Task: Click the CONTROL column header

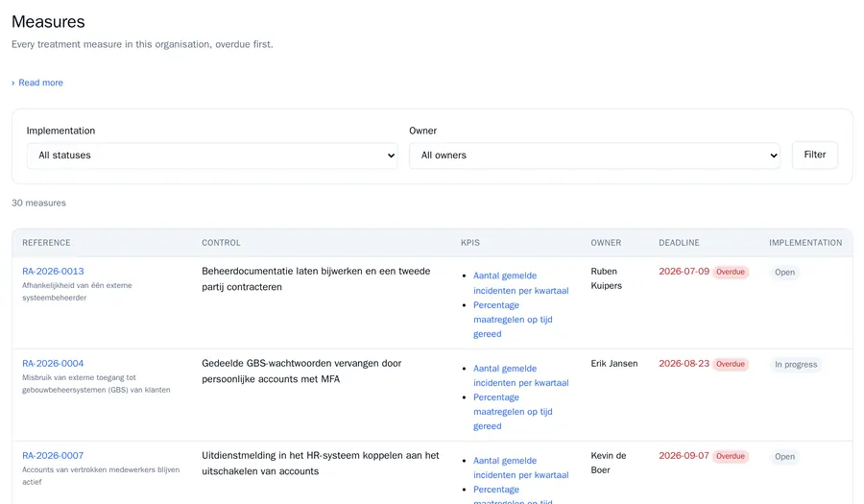Action: tap(221, 243)
